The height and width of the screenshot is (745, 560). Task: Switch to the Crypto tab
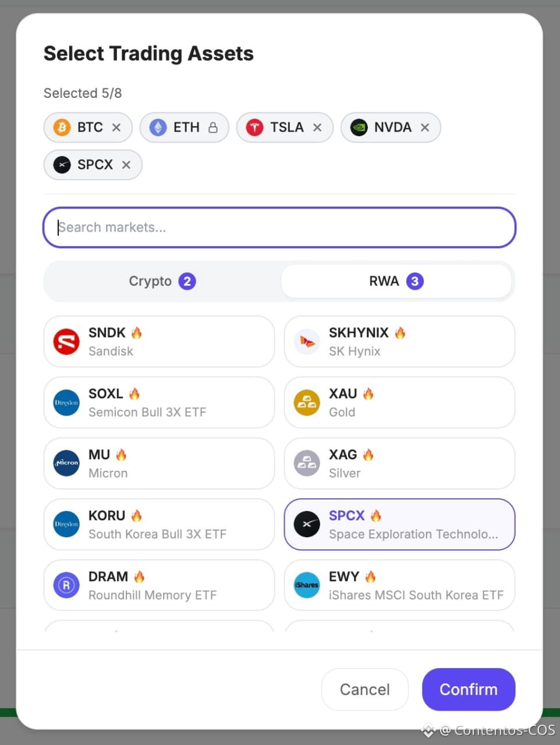point(162,281)
